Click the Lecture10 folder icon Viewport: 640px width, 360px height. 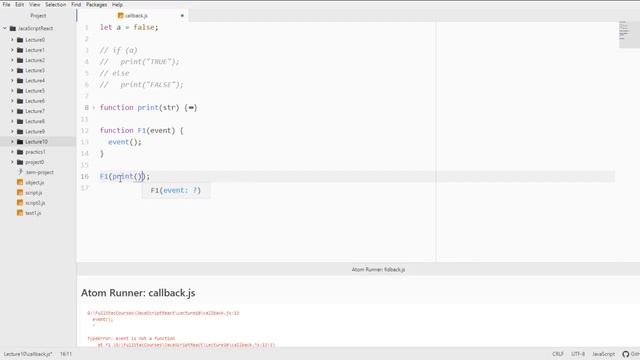tap(20, 142)
